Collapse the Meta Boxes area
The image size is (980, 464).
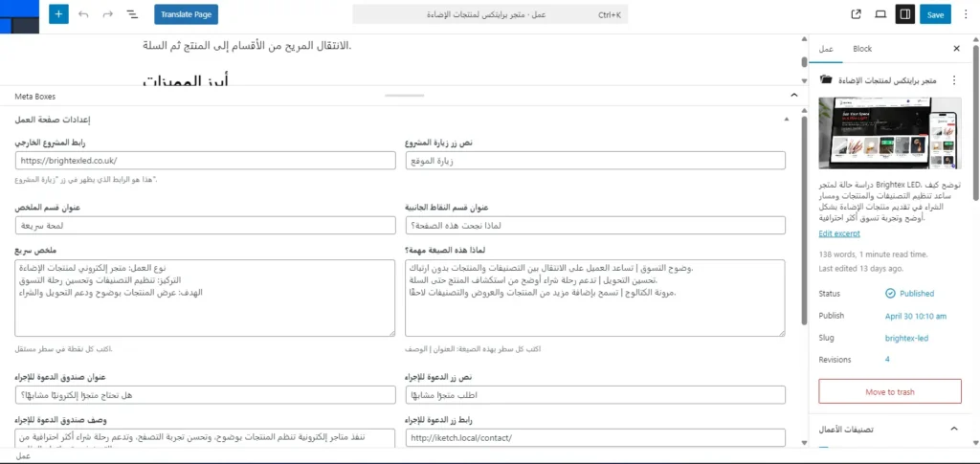[x=793, y=95]
